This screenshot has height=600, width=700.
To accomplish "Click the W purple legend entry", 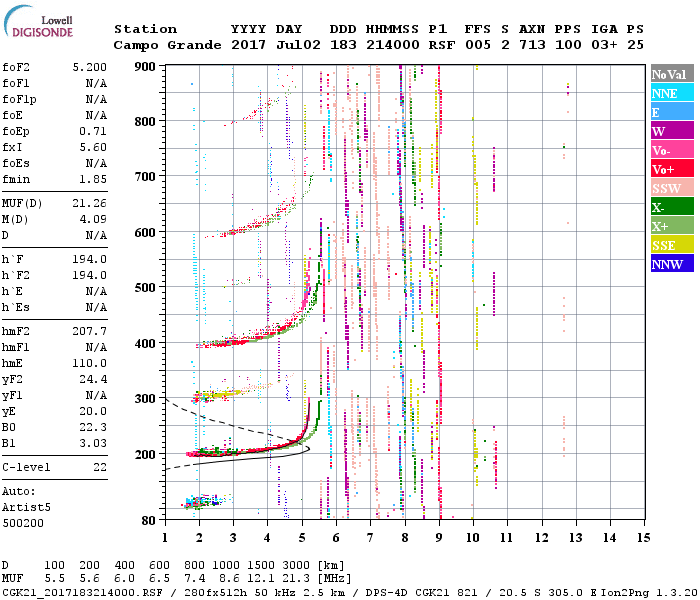I will click(671, 131).
